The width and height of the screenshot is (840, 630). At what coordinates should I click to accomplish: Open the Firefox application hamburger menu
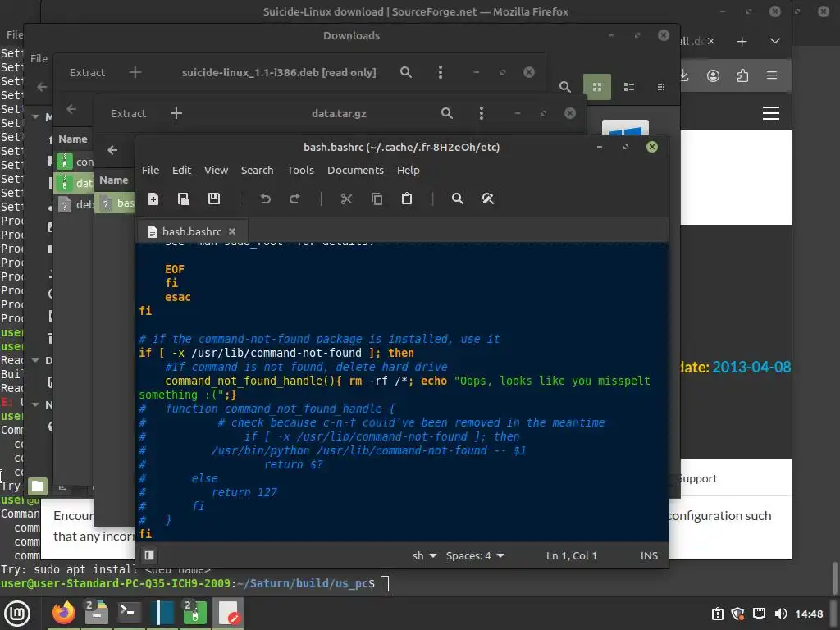pos(772,75)
